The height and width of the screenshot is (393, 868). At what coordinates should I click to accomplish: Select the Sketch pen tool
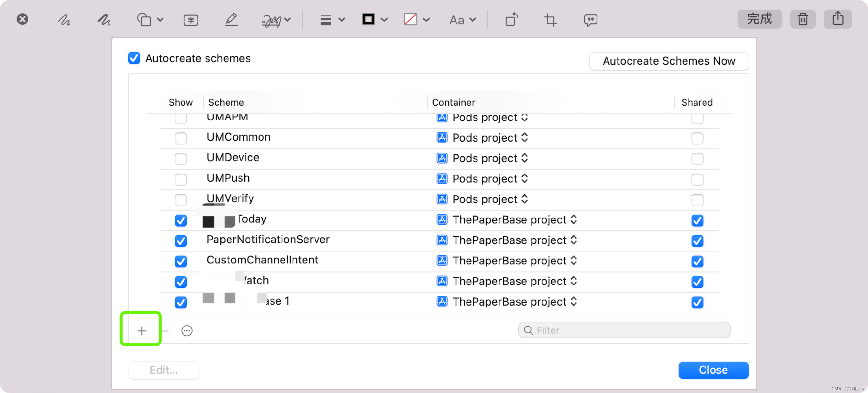pos(64,20)
